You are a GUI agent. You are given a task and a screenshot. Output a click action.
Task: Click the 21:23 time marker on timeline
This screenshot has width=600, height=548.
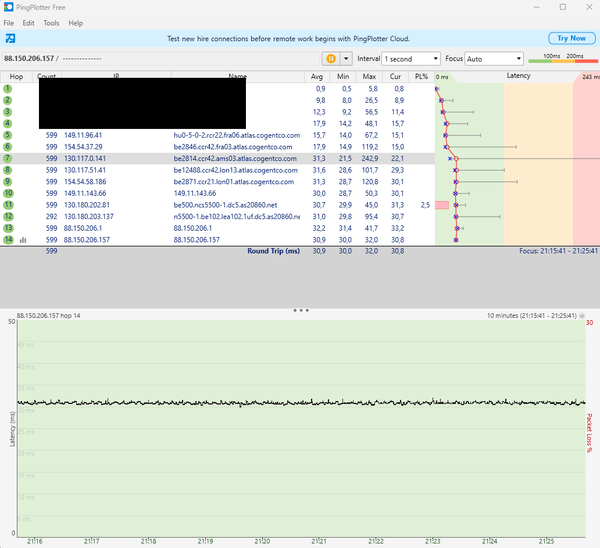tap(433, 541)
